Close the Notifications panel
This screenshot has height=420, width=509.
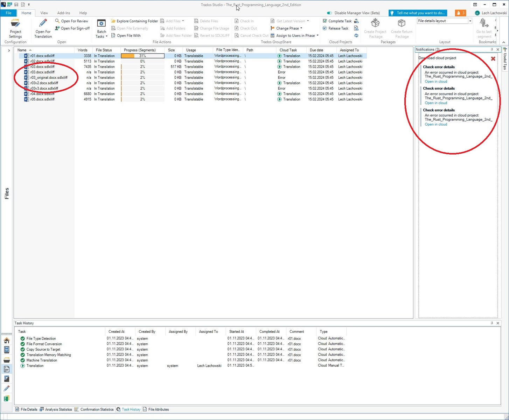point(498,50)
